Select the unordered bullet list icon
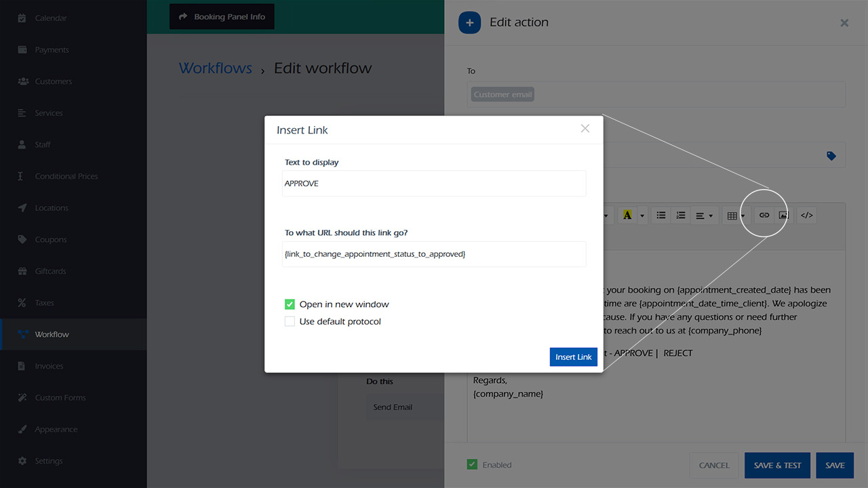This screenshot has width=868, height=488. coord(660,216)
